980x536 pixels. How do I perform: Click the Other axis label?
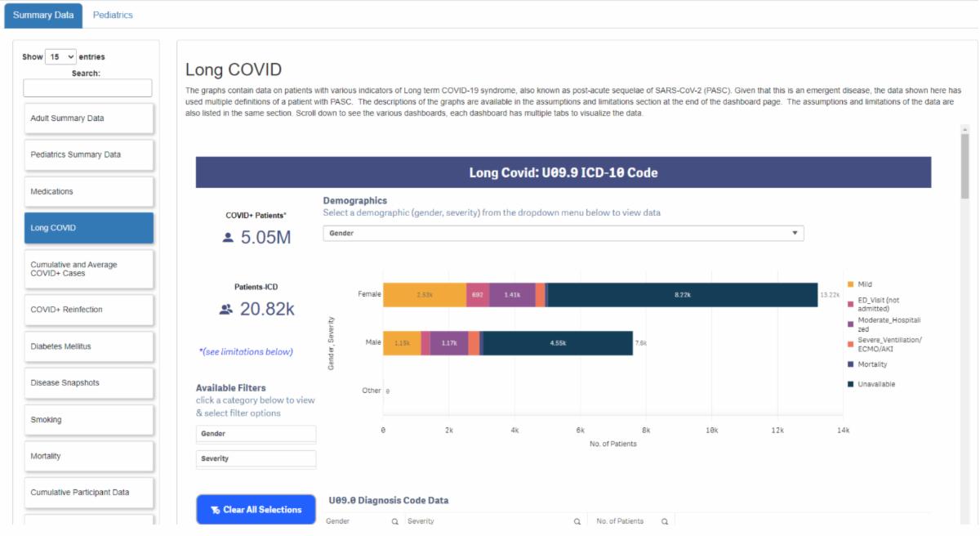[x=372, y=391]
